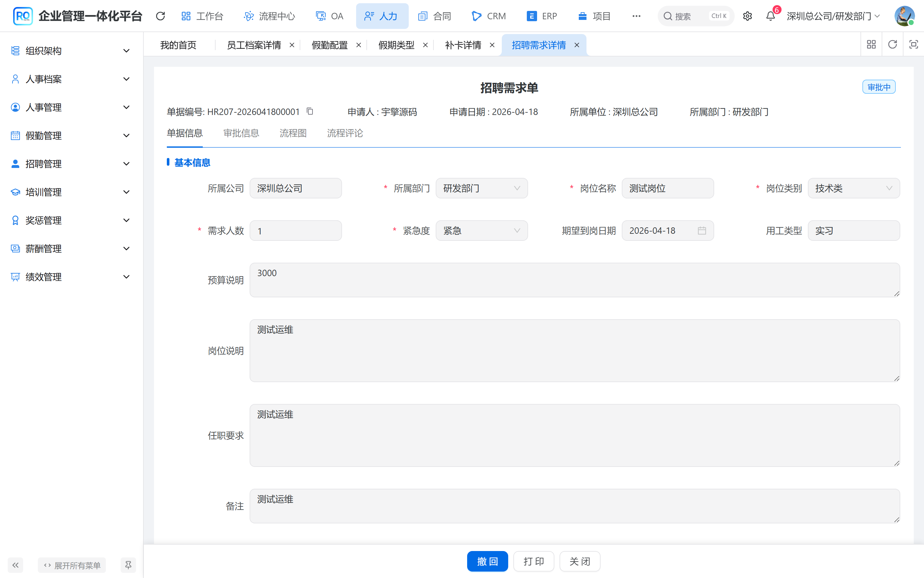924x578 pixels.
Task: Expand 人事档案 sidebar menu
Action: pyautogui.click(x=72, y=79)
